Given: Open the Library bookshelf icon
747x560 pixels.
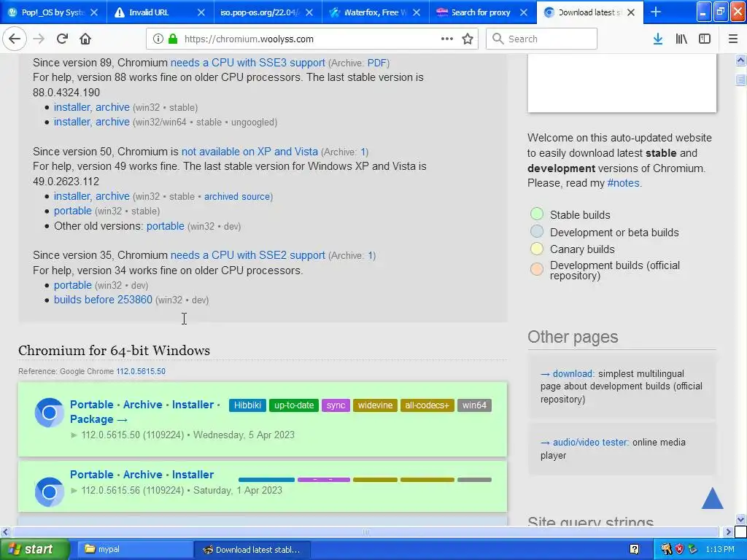Looking at the screenshot, I should (682, 39).
